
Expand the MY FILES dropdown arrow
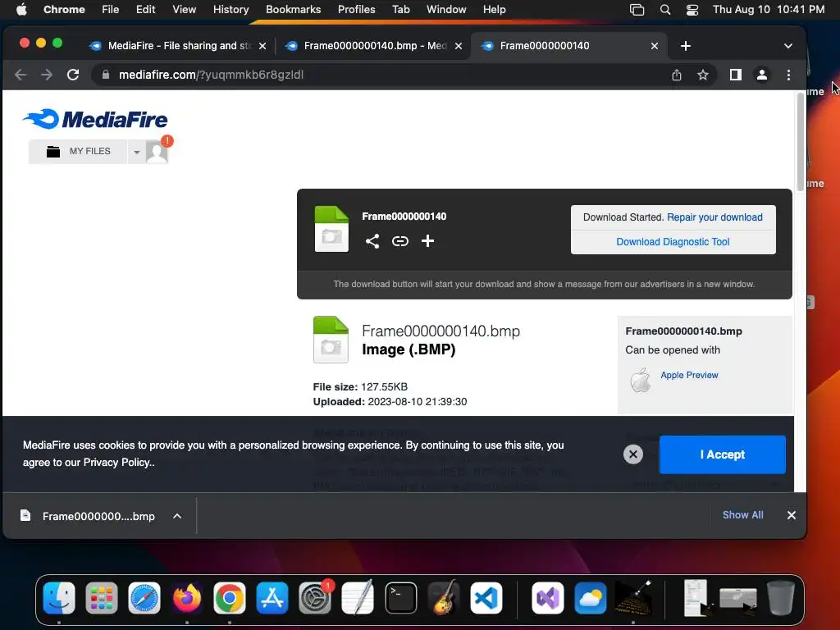137,152
